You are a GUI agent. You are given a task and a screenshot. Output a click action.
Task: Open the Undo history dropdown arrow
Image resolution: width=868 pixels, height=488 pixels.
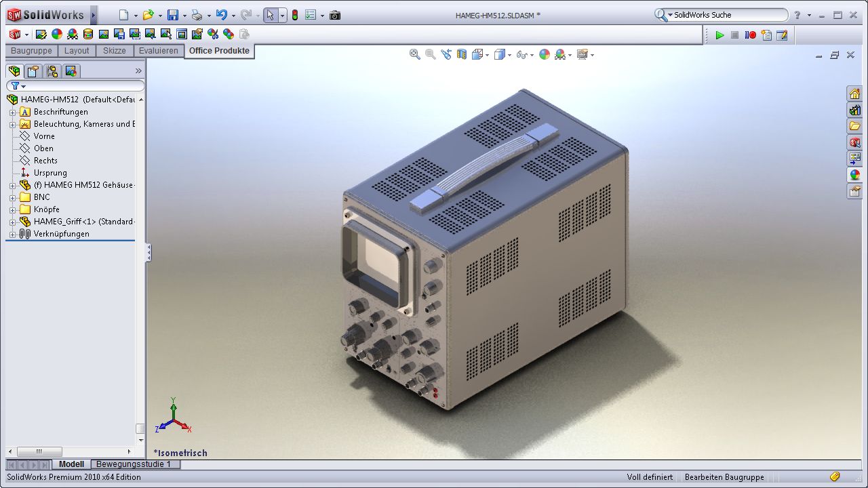pyautogui.click(x=233, y=16)
